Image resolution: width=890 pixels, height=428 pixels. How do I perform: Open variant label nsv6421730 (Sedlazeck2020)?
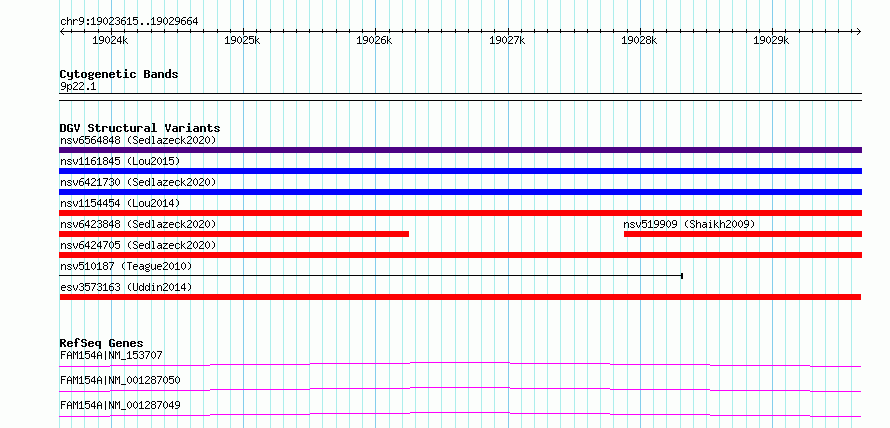coord(138,182)
